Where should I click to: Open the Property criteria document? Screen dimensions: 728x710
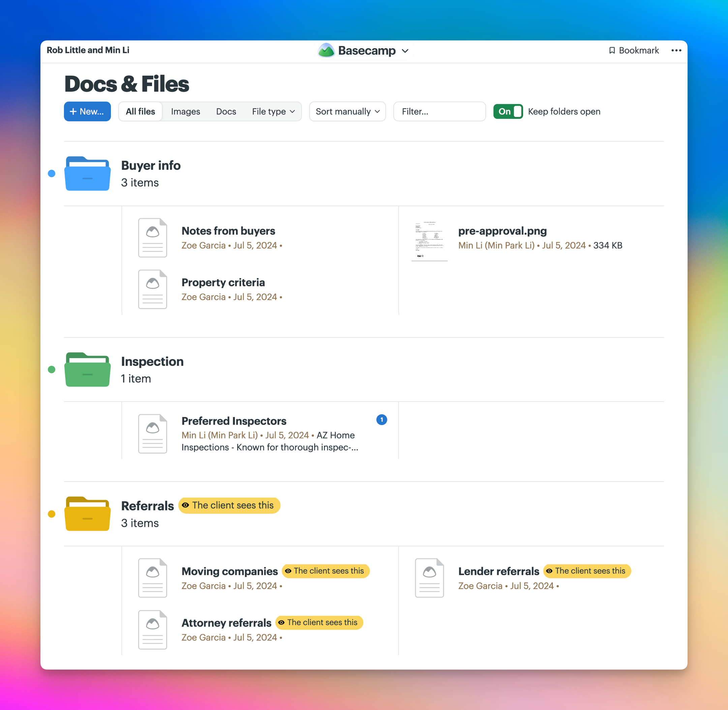click(x=223, y=282)
